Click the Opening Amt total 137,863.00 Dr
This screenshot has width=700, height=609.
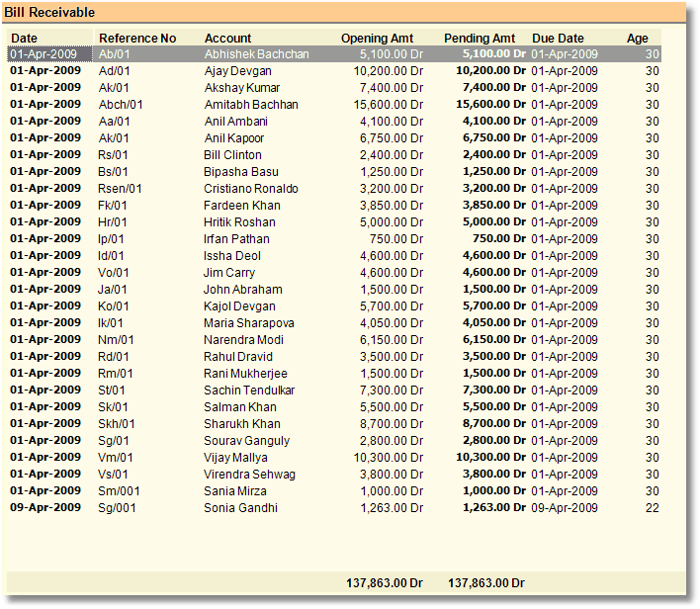click(x=385, y=583)
